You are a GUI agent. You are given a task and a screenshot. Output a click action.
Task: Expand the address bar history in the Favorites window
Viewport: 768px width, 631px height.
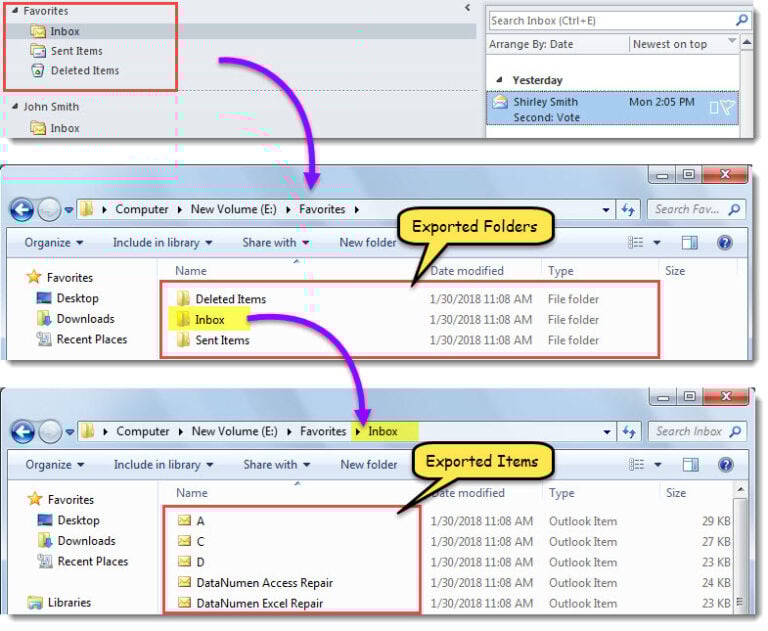(606, 210)
